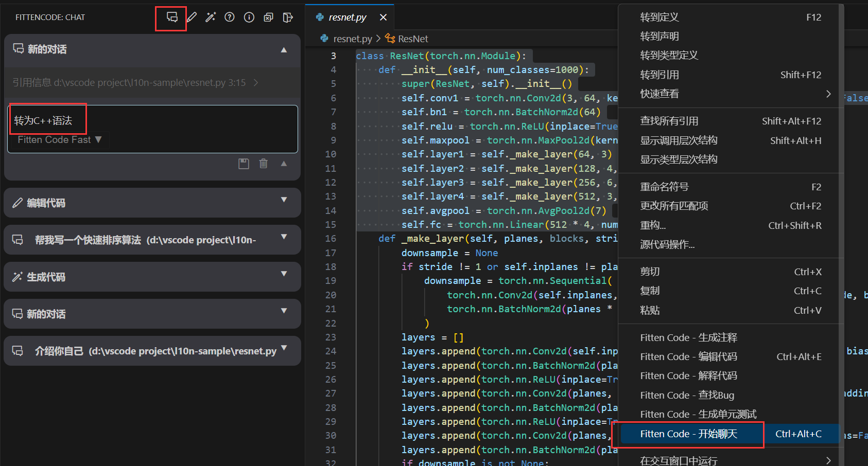
Task: Delete conversation with trash icon
Action: point(264,164)
